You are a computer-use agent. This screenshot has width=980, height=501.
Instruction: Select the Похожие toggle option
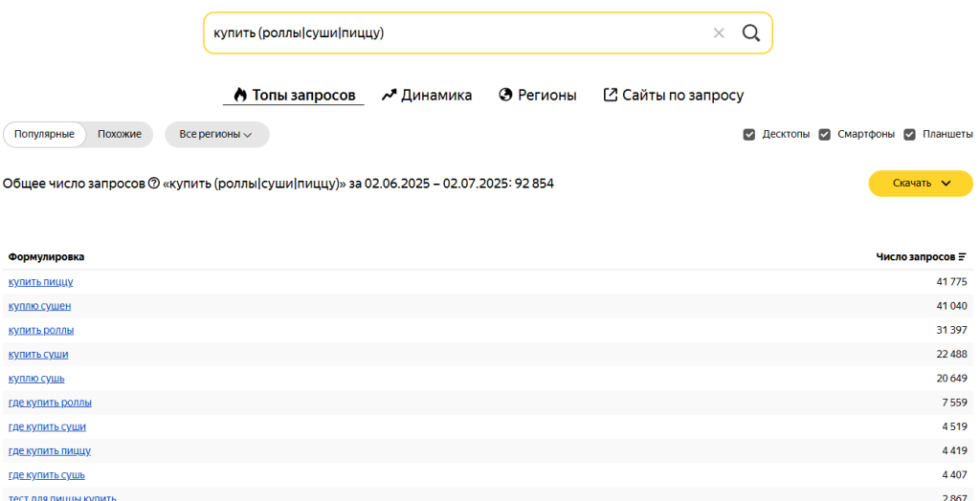coord(120,135)
